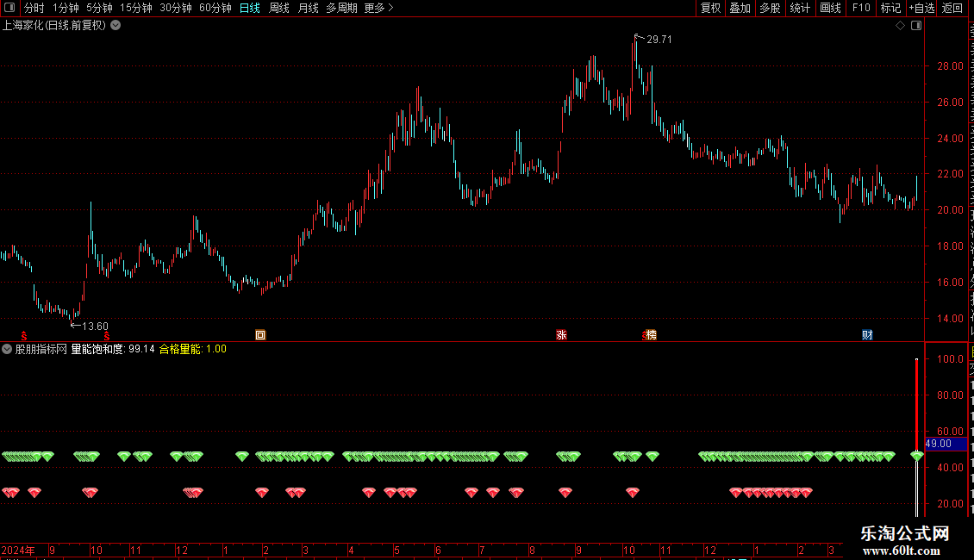Click the 返回 back button
The image size is (974, 560).
952,8
